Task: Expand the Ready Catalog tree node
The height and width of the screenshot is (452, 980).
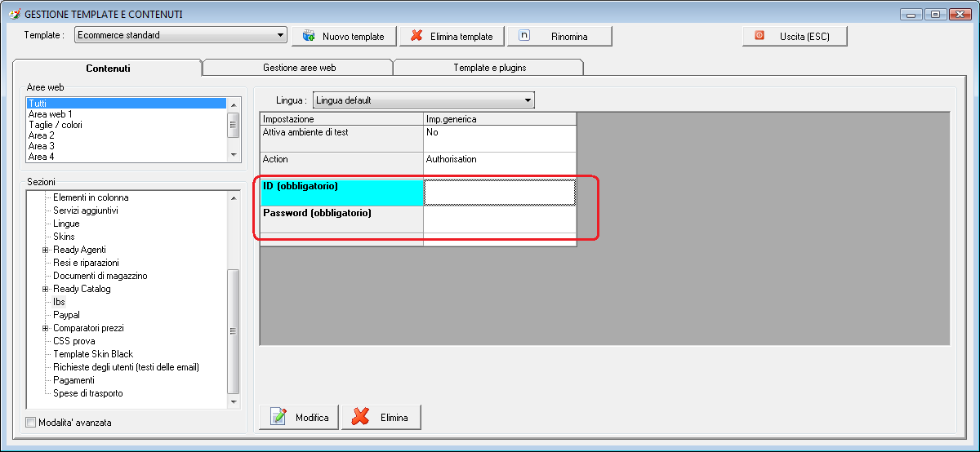Action: click(x=46, y=289)
